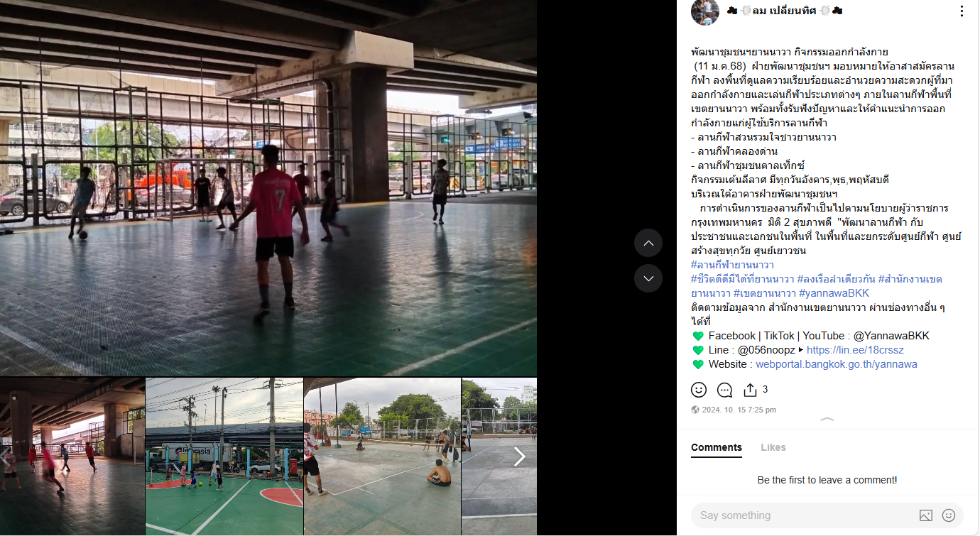
Task: Click the speech bubble comment icon
Action: [x=724, y=390]
